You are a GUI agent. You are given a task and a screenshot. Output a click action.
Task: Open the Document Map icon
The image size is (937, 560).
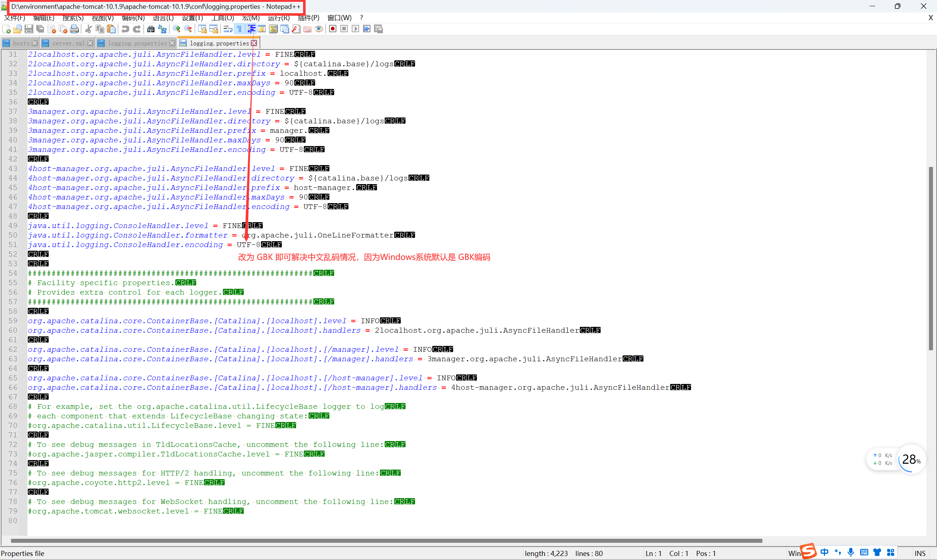click(273, 29)
